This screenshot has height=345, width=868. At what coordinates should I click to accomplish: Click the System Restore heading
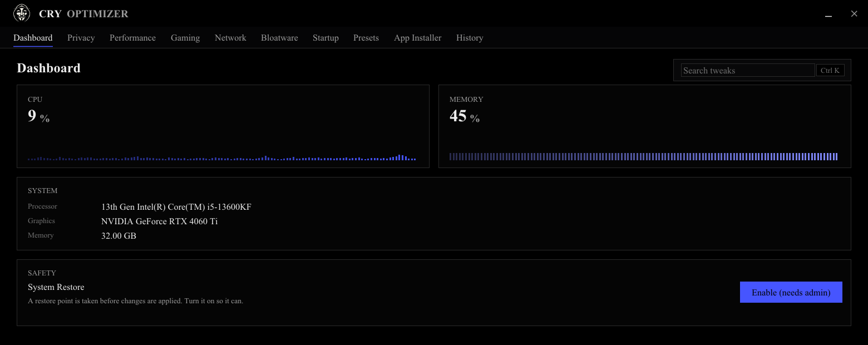56,287
